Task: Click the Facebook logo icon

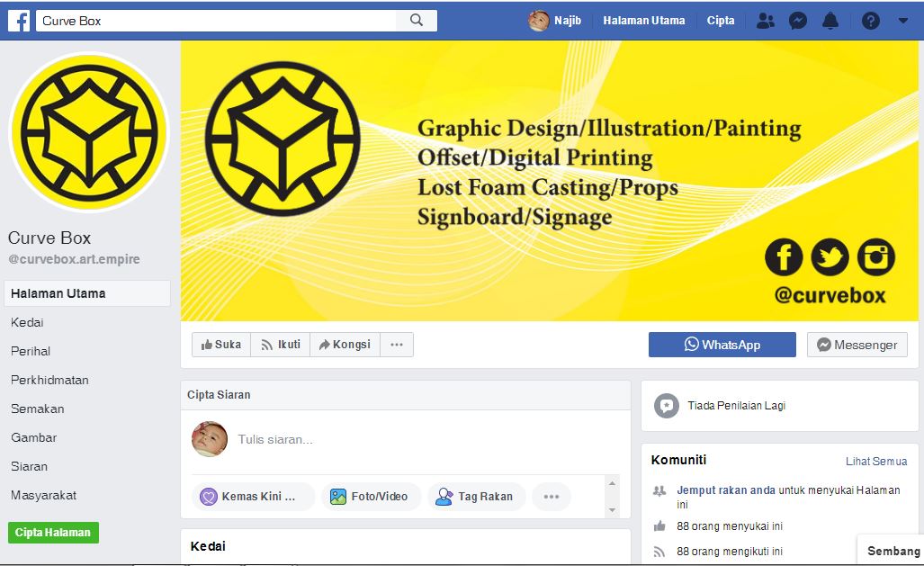Action: click(19, 21)
